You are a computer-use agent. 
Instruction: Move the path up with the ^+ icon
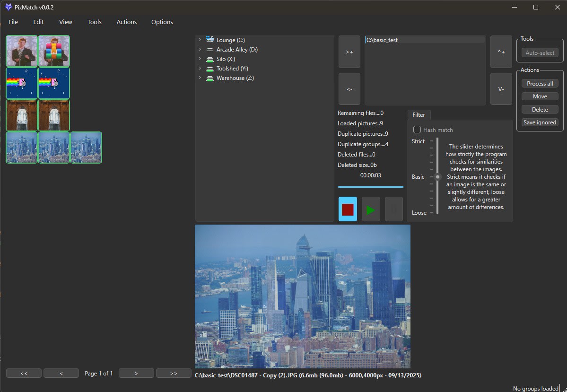click(501, 52)
